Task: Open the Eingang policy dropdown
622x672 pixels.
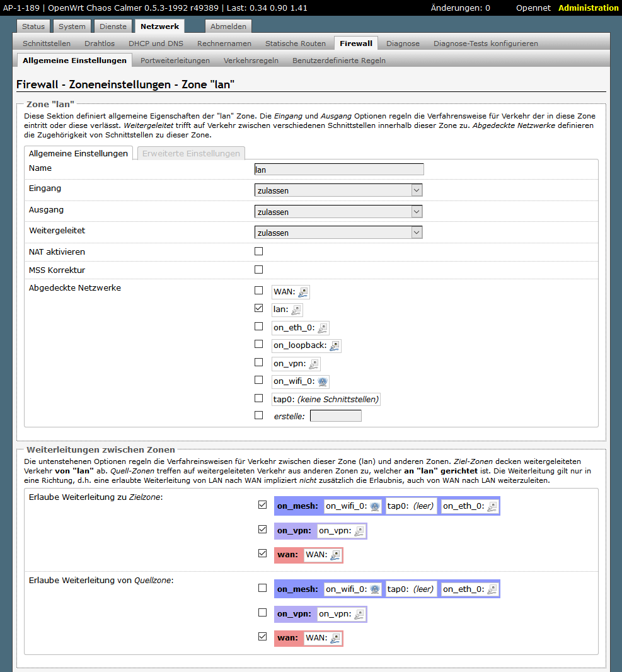Action: click(x=338, y=190)
